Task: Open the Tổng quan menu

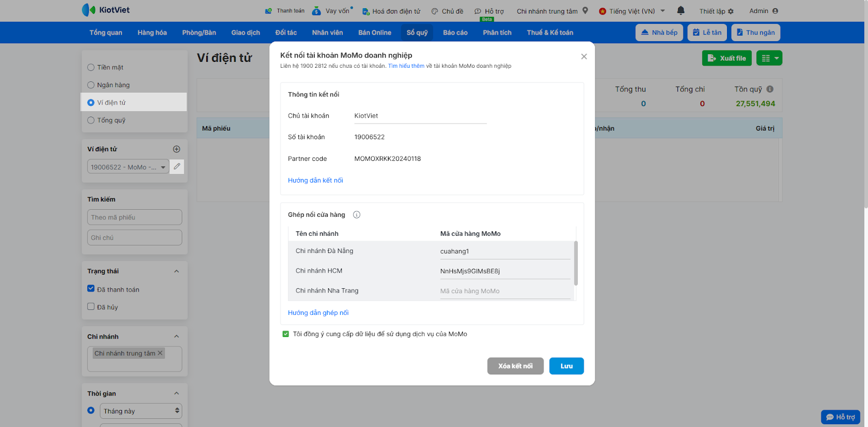Action: pos(106,33)
